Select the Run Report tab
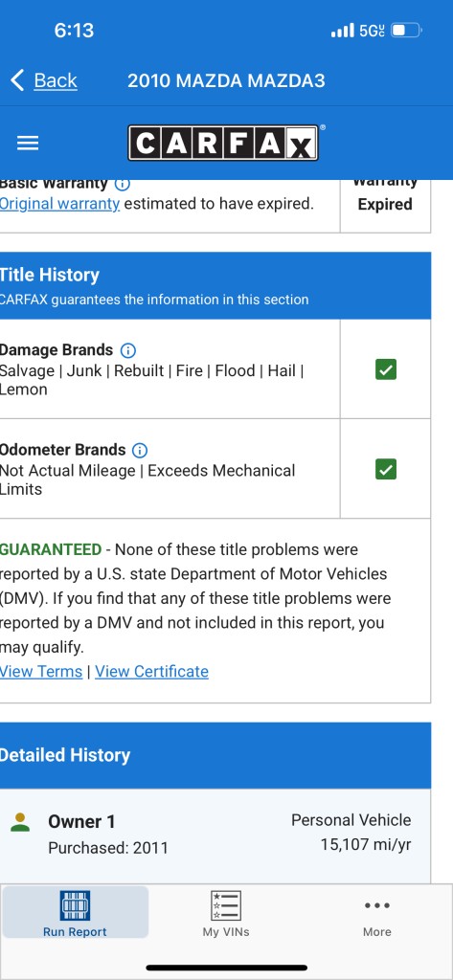 click(75, 913)
